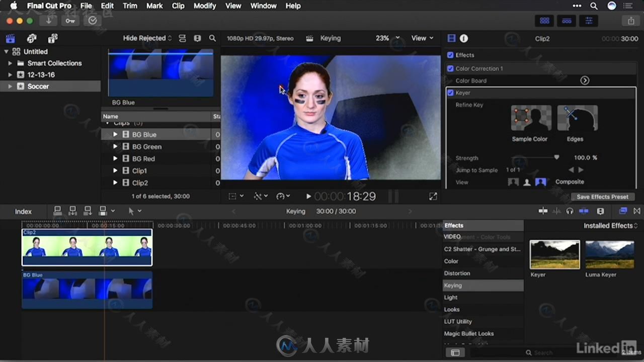
Task: Jump to previous Keyer sample arrow
Action: click(571, 170)
